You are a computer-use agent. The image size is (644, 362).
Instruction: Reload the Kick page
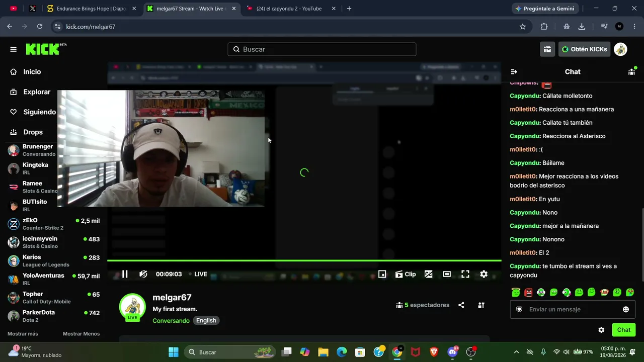click(x=40, y=27)
